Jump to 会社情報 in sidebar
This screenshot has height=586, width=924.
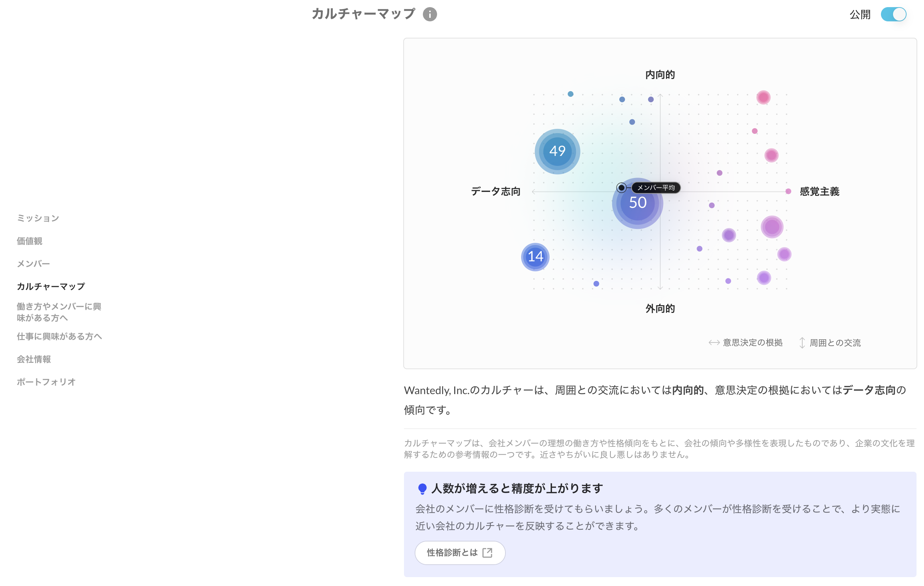(34, 359)
